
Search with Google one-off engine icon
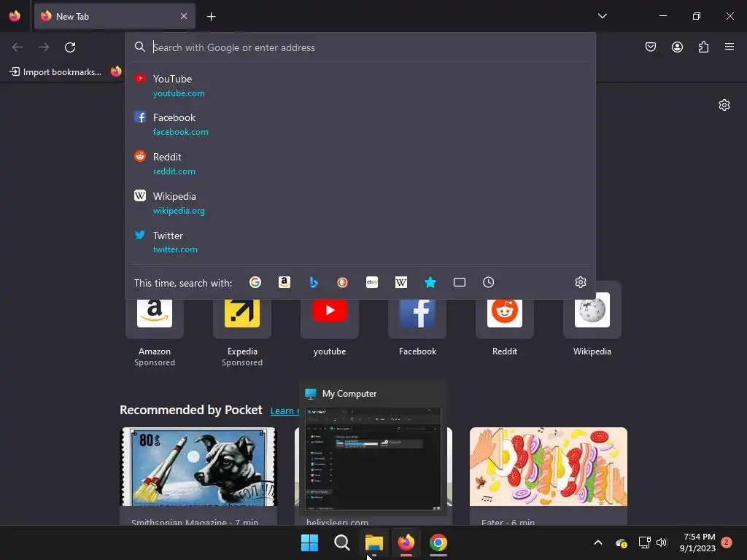click(255, 282)
